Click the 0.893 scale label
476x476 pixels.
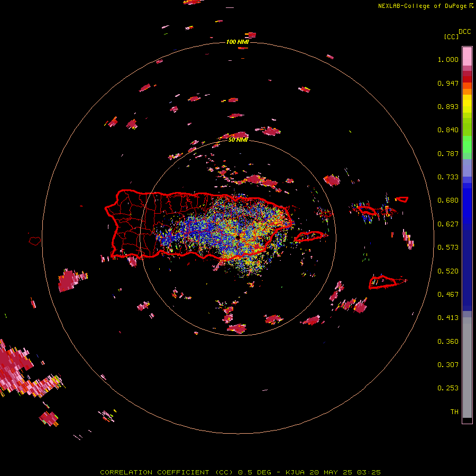point(448,106)
